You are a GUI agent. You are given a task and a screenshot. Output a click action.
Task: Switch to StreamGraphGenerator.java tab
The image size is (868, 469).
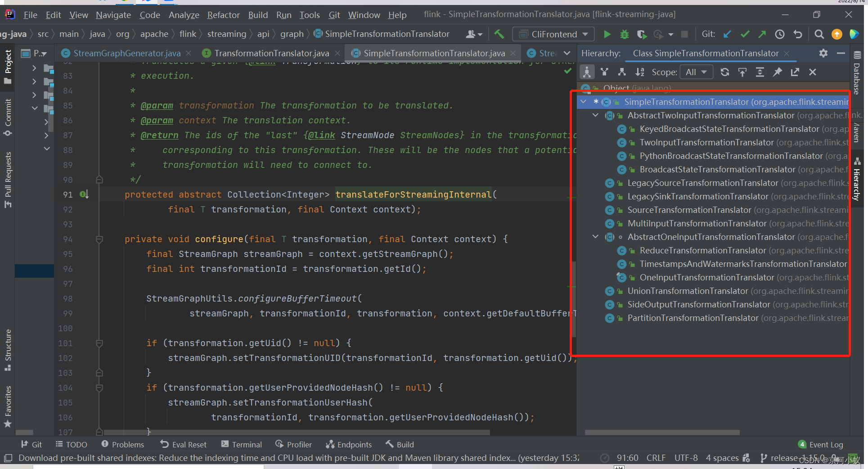[x=127, y=53]
